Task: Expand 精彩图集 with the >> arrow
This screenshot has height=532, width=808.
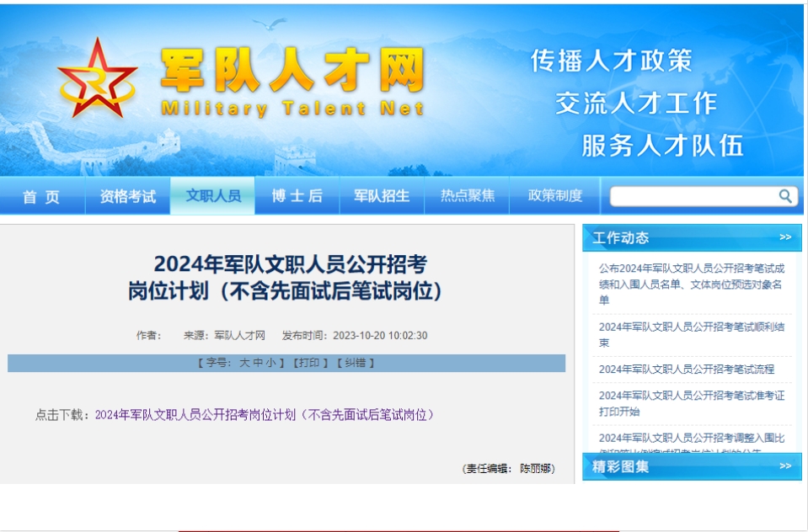Action: tap(784, 465)
